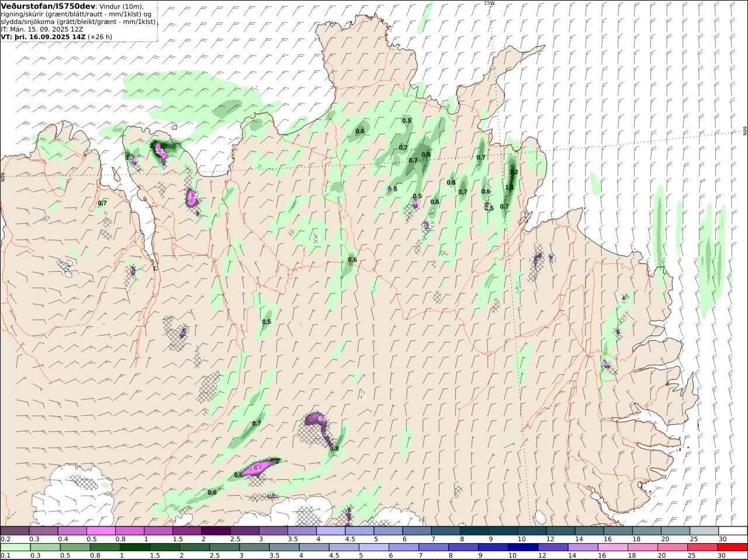Viewport: 748px width, 560px height.
Task: Pick the upper legend swatch labeled 12
Action: tap(560, 531)
